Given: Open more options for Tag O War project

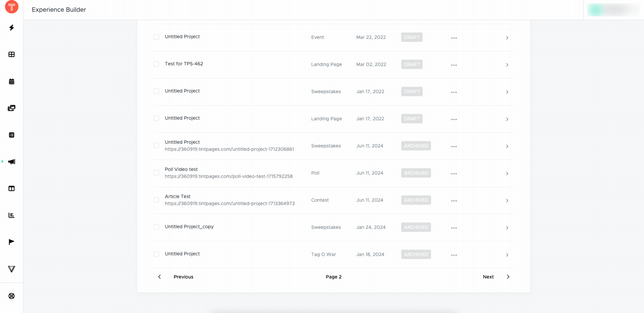Looking at the screenshot, I should coord(454,255).
